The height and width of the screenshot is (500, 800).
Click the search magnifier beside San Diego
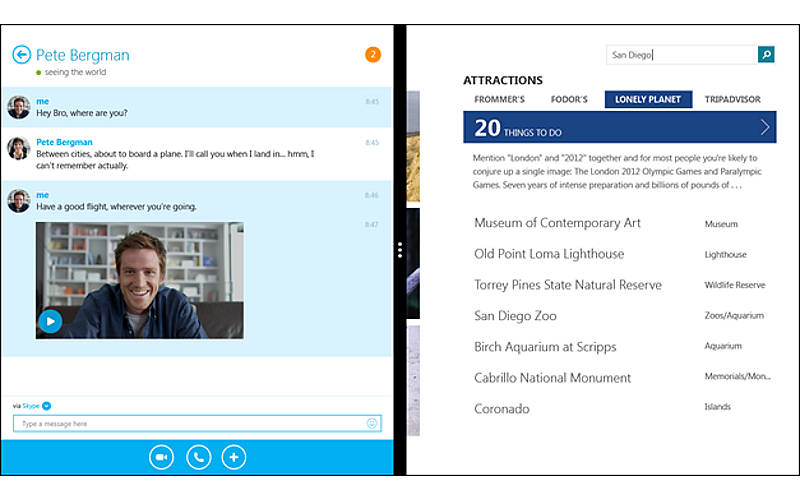pyautogui.click(x=766, y=55)
